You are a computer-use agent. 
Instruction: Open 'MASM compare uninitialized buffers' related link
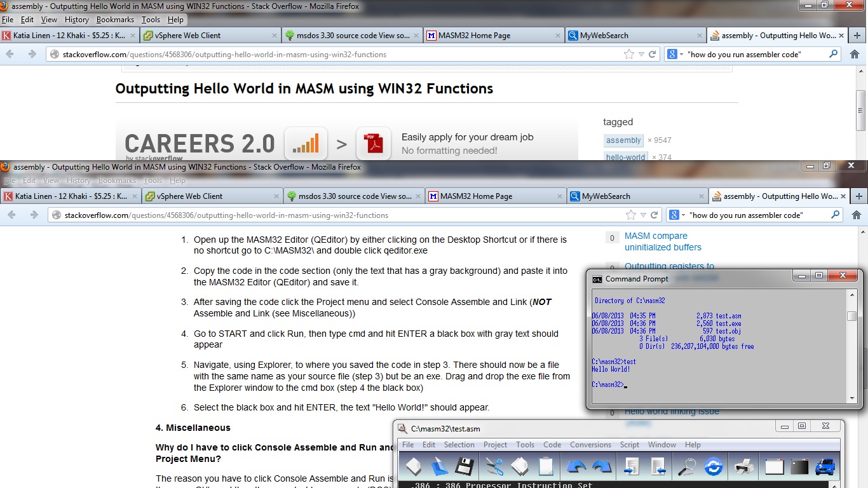[663, 241]
